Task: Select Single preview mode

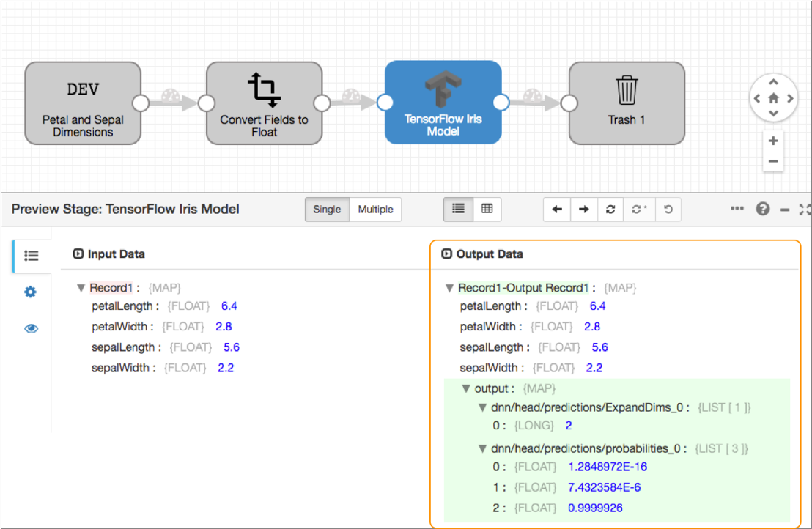Action: pos(327,210)
